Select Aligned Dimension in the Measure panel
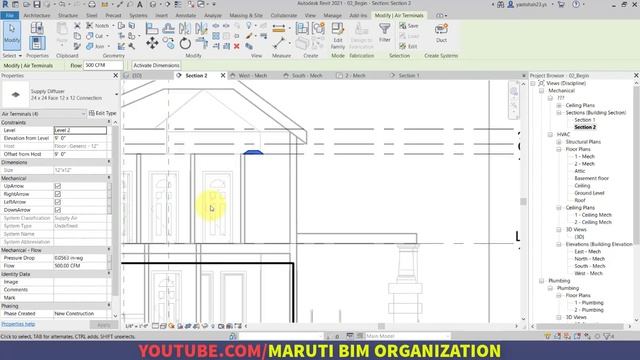This screenshot has height=360, width=640. pyautogui.click(x=279, y=28)
